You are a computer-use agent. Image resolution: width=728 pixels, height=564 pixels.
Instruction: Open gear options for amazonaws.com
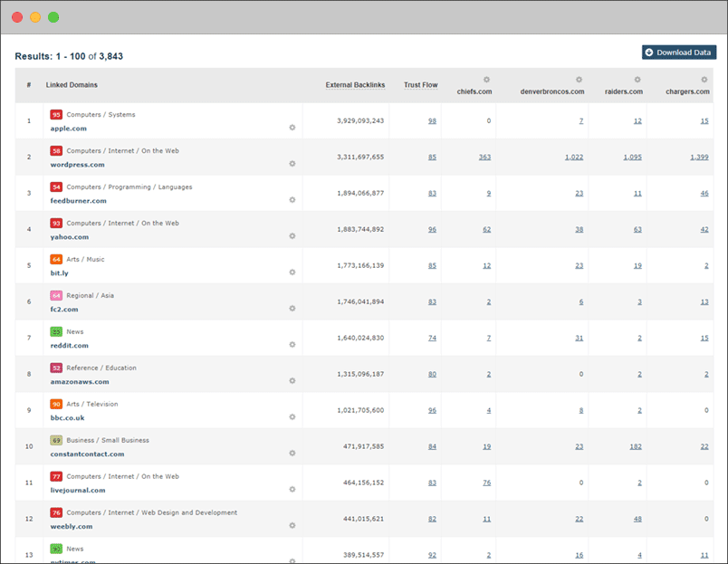[x=292, y=380]
